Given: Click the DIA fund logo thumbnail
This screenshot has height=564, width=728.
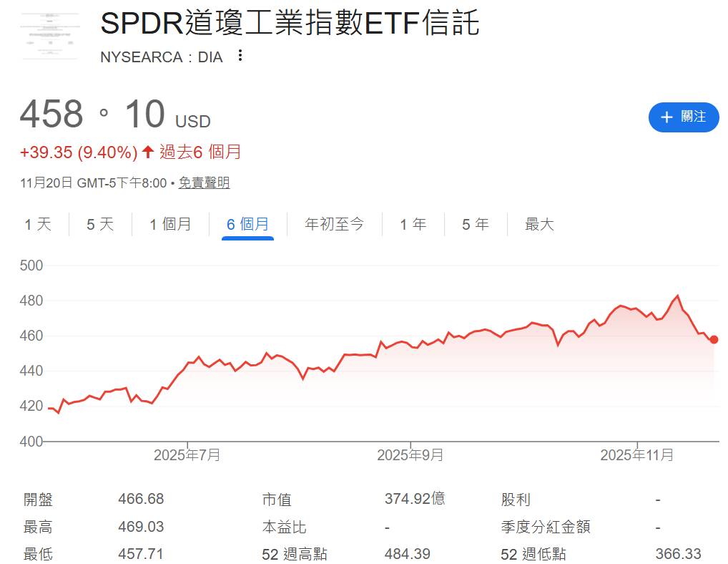Looking at the screenshot, I should pos(49,34).
